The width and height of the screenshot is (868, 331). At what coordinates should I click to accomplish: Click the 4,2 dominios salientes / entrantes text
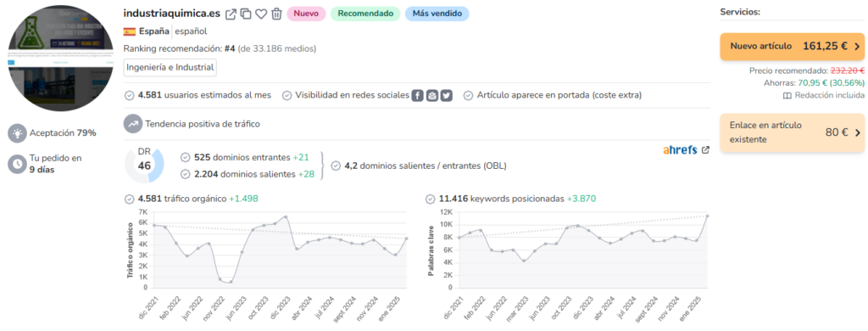[x=426, y=165]
